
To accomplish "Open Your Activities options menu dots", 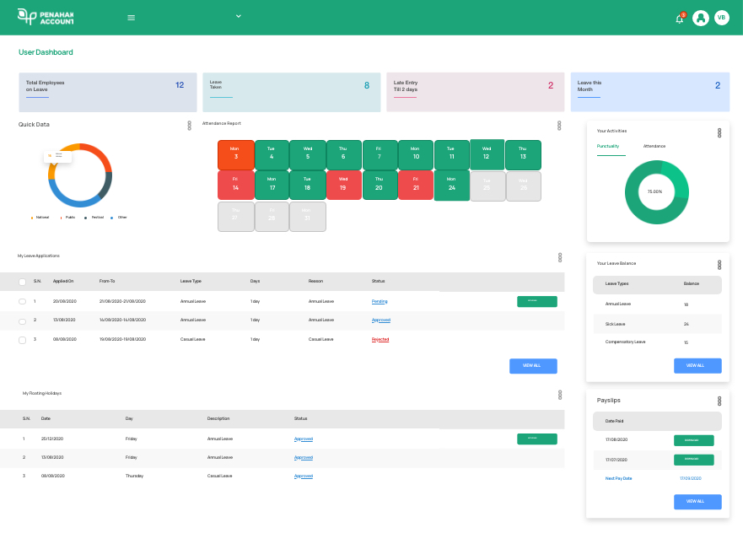I will [x=719, y=133].
